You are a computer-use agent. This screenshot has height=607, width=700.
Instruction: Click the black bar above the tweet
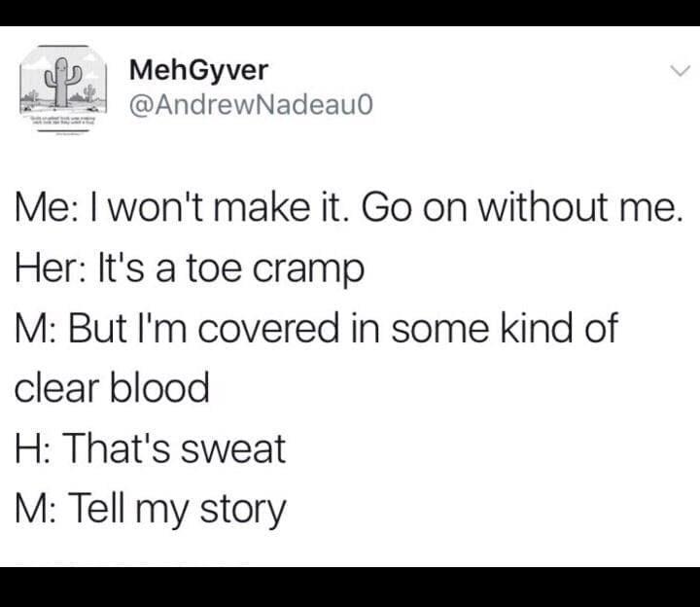350,13
